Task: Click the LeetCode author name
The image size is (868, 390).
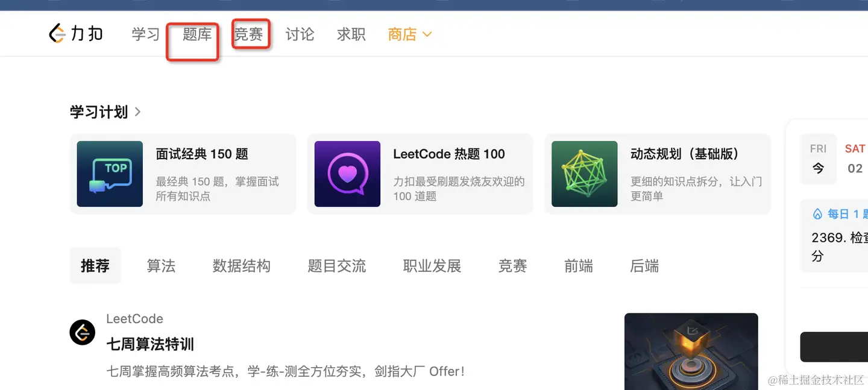Action: point(135,319)
